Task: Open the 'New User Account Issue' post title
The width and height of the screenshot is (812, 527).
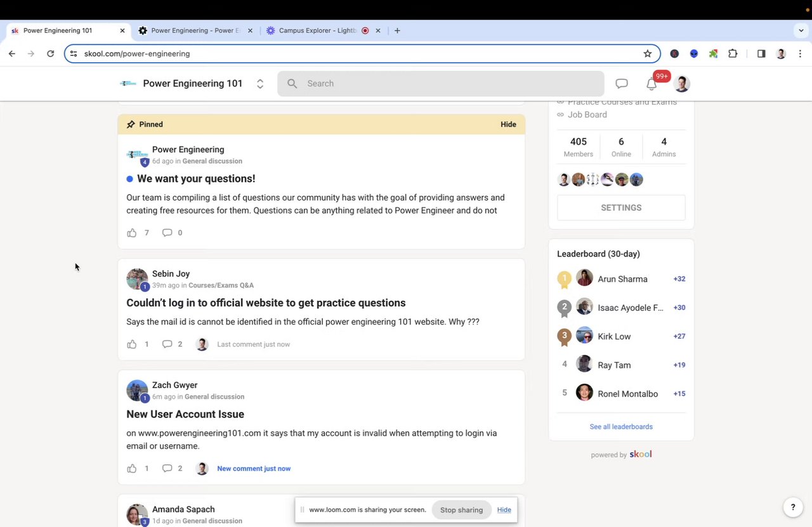Action: pos(185,414)
